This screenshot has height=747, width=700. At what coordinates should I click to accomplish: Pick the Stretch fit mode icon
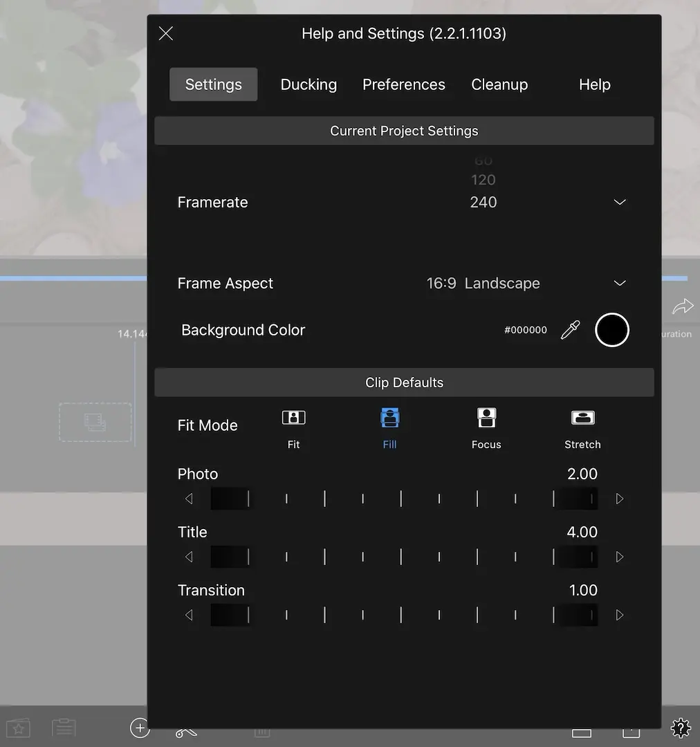tap(582, 418)
